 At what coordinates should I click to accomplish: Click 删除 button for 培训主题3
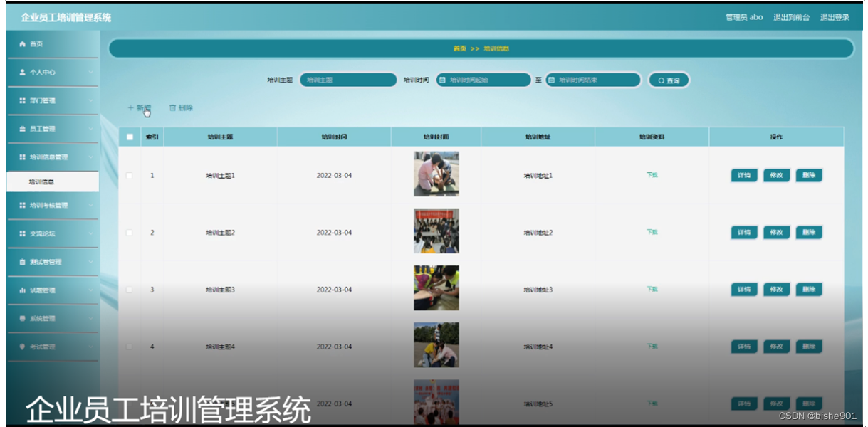click(809, 290)
